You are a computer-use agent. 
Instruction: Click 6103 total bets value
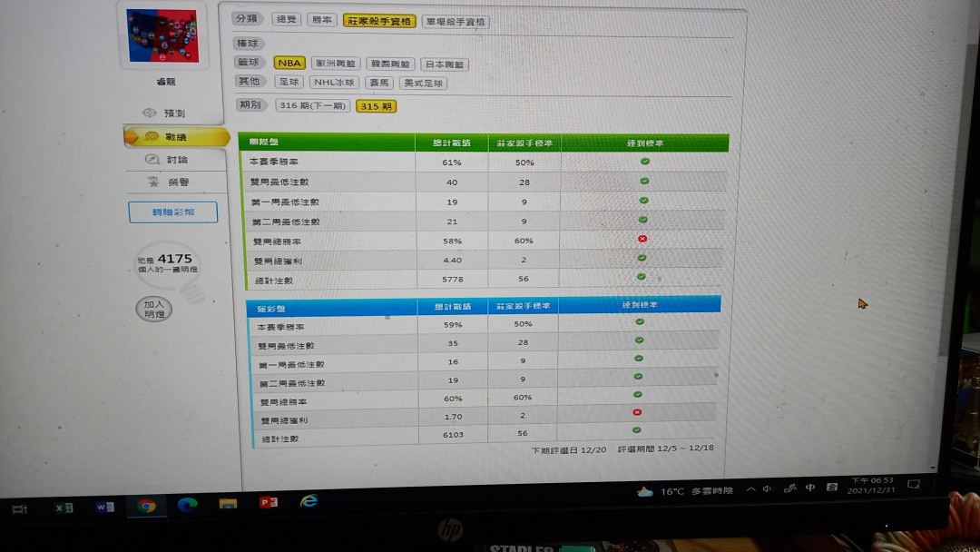[453, 435]
